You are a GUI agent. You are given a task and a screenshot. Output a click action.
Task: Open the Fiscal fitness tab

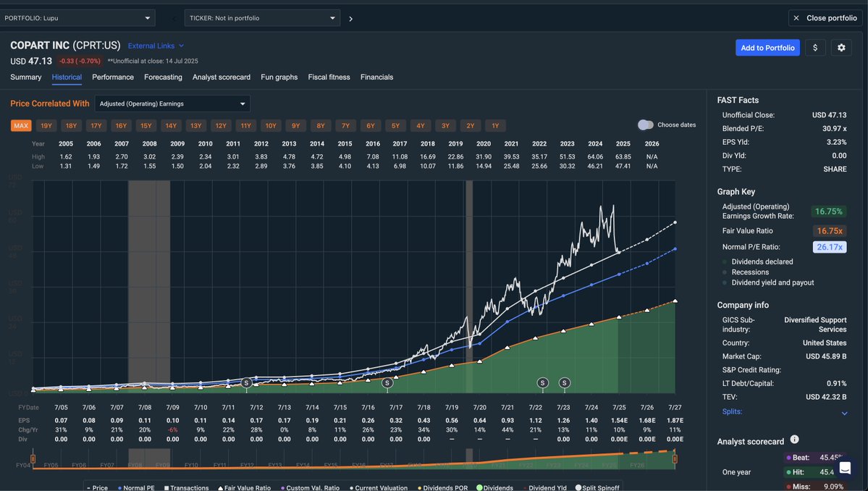coord(329,77)
